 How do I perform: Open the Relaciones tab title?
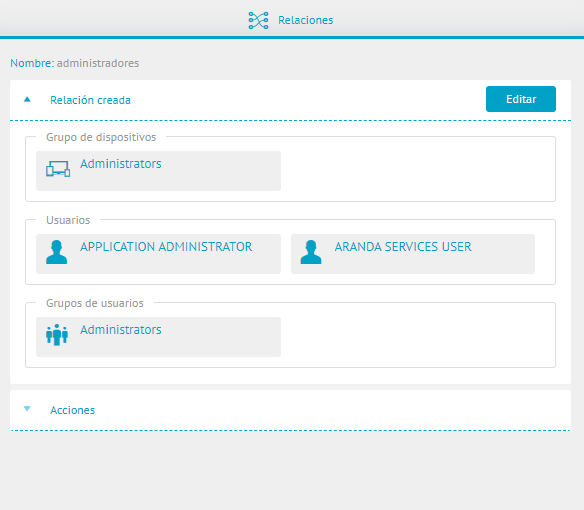click(305, 20)
